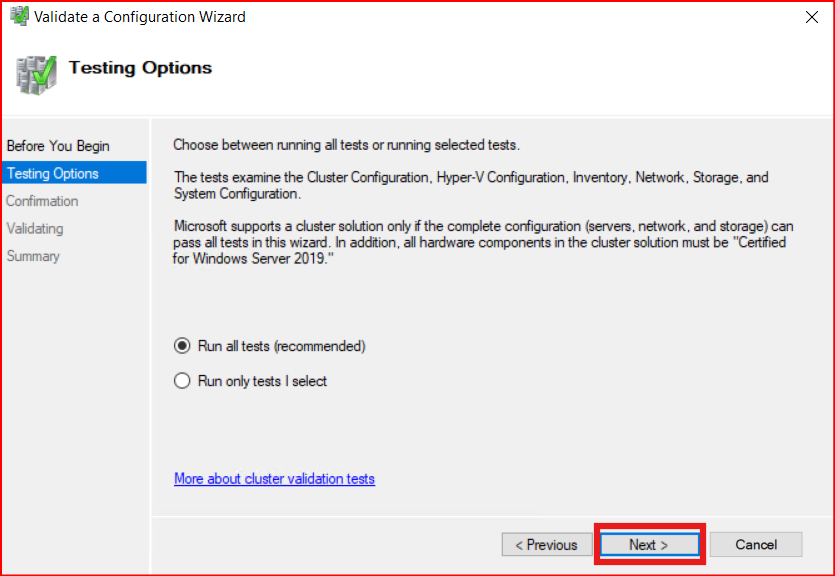835x576 pixels.
Task: Click the paragraph listing what the tests examine
Action: click(470, 185)
